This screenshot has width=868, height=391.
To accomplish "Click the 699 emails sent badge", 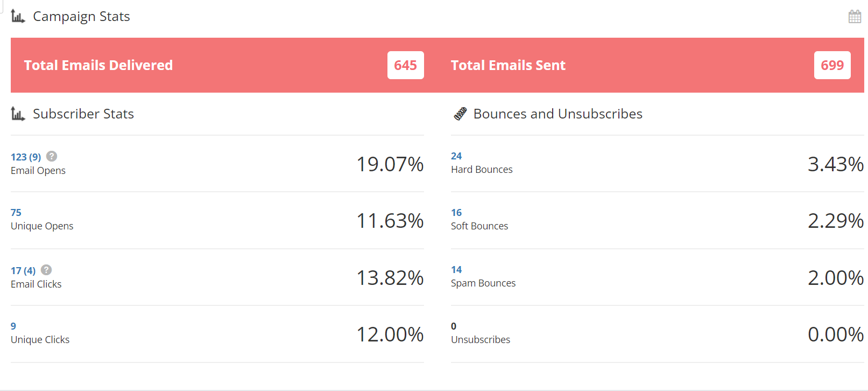I will coord(832,65).
